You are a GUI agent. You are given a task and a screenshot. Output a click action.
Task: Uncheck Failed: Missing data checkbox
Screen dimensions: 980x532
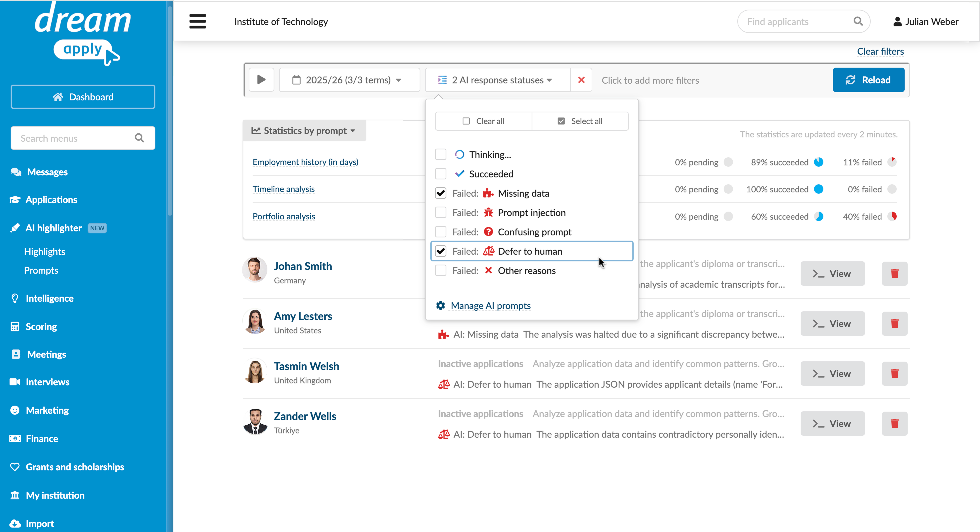coord(441,193)
